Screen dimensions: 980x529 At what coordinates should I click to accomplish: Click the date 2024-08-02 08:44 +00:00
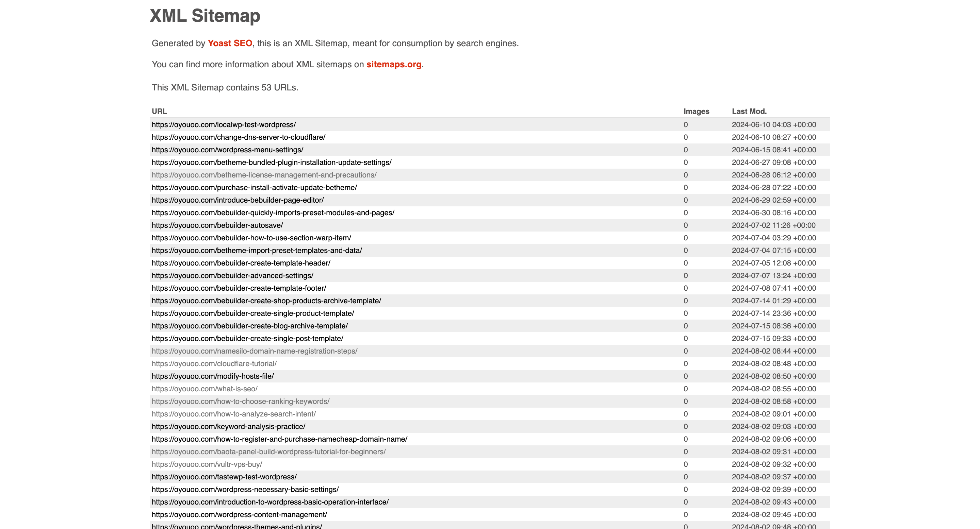(774, 351)
